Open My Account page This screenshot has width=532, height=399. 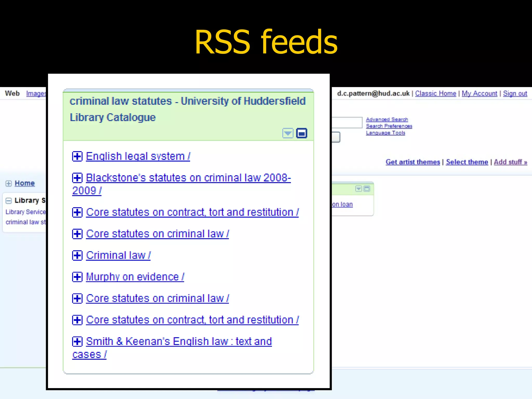click(479, 94)
